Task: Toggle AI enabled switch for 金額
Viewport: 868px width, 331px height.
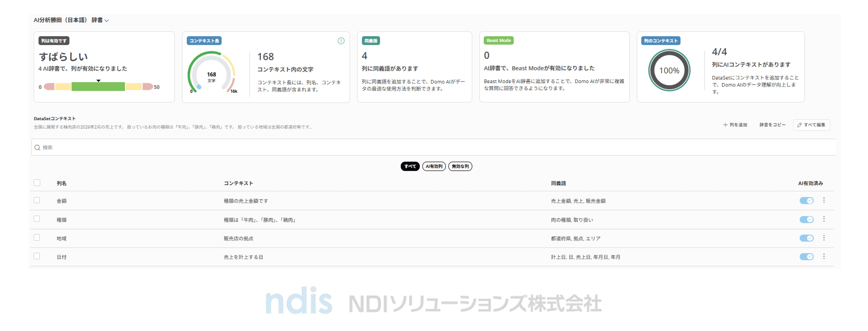Action: click(807, 201)
